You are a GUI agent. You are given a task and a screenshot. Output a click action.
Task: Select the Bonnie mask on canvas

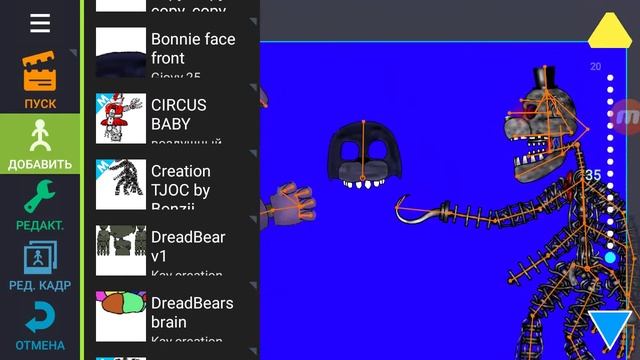(364, 155)
